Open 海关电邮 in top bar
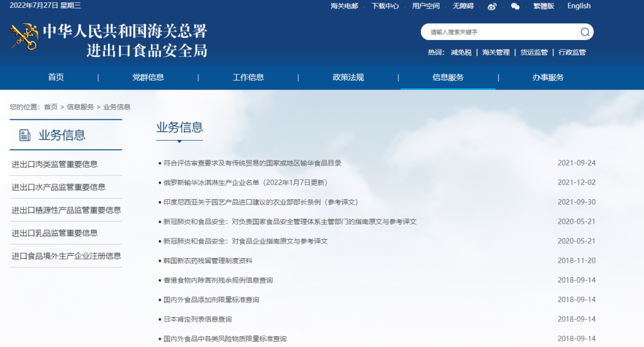644x347 pixels. [344, 6]
